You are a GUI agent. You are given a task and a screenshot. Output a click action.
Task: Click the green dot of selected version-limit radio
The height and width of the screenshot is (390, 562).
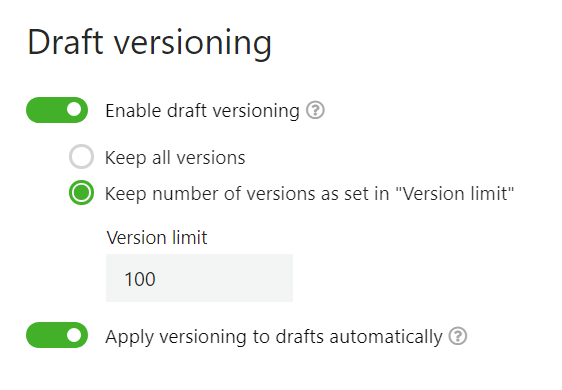[81, 193]
